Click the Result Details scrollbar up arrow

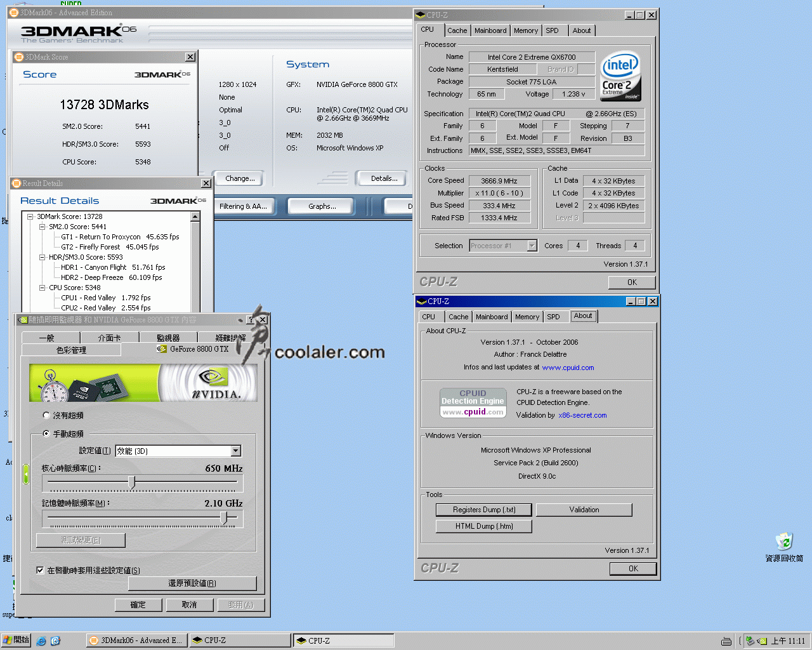195,217
